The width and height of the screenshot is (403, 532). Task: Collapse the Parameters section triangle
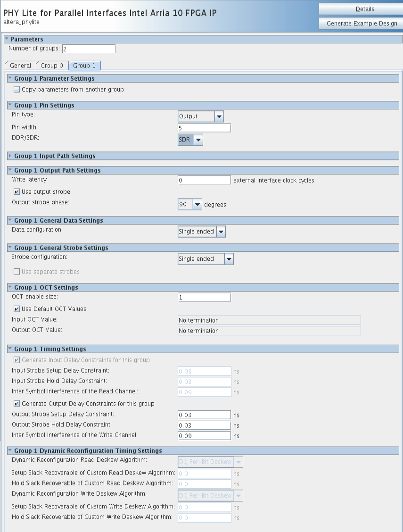click(x=7, y=39)
